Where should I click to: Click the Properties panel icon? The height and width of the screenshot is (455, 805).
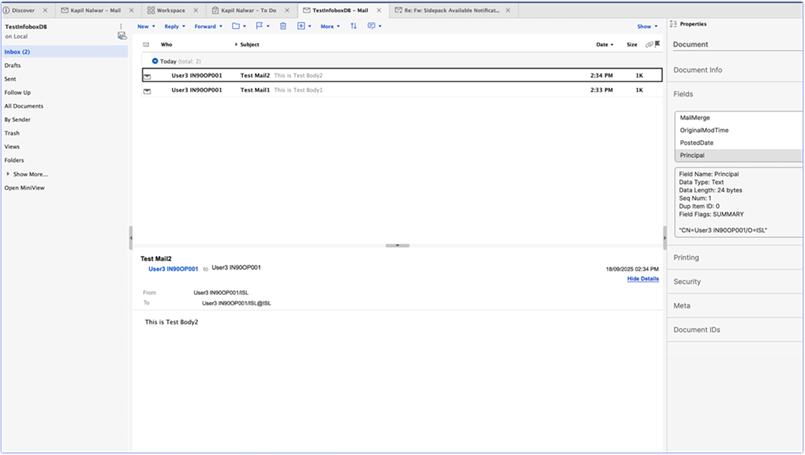(x=673, y=24)
